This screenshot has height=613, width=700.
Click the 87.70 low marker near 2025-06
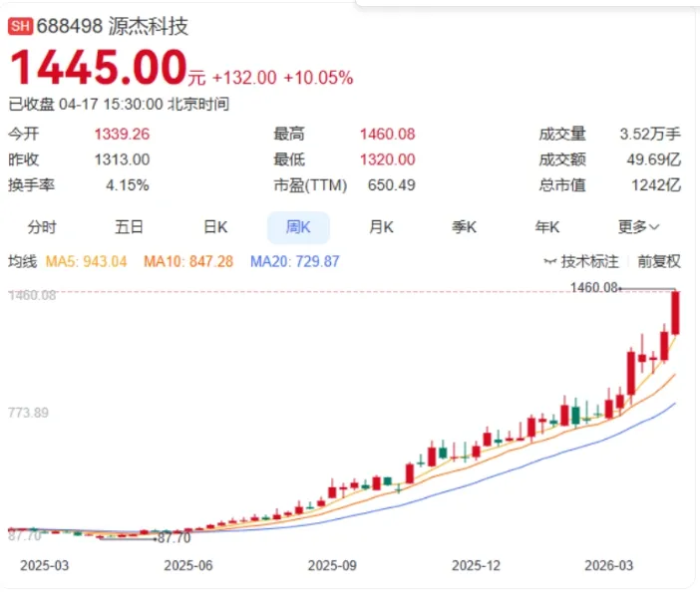[175, 538]
